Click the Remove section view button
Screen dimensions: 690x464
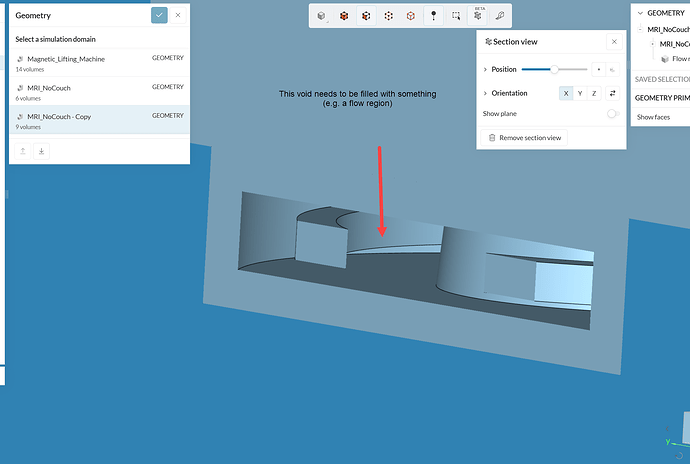[x=524, y=138]
